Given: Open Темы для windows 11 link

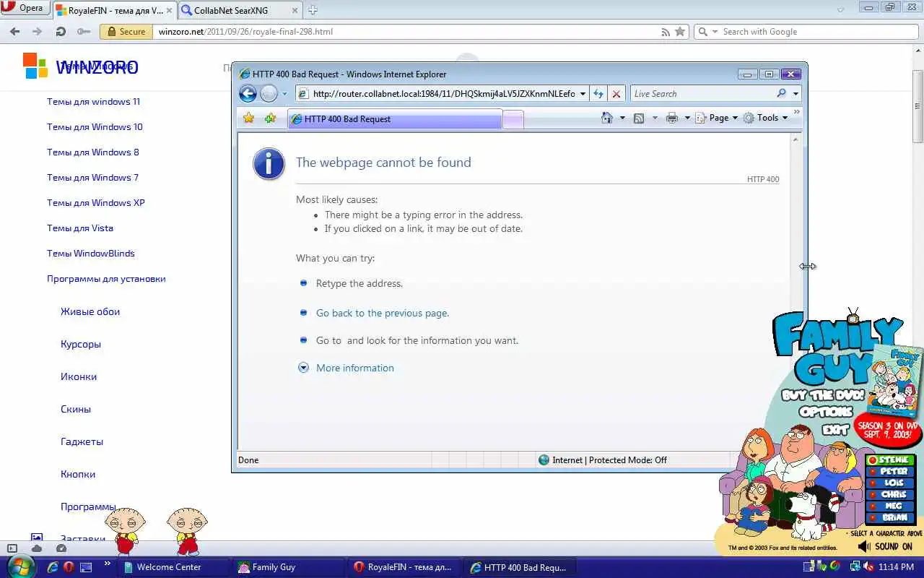Looking at the screenshot, I should tap(94, 102).
